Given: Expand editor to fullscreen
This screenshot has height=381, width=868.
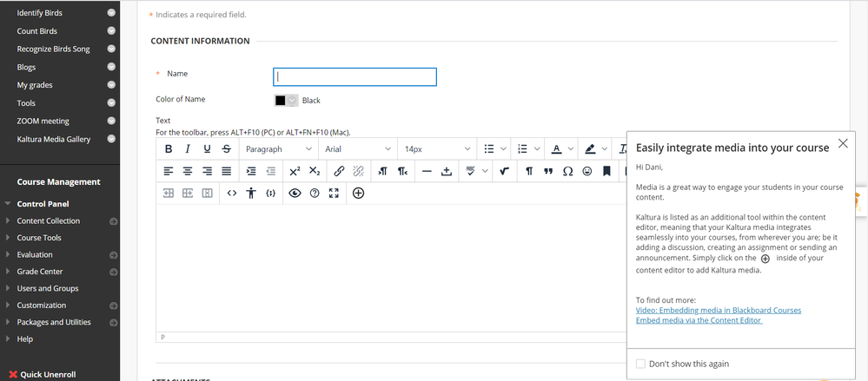Looking at the screenshot, I should point(334,193).
